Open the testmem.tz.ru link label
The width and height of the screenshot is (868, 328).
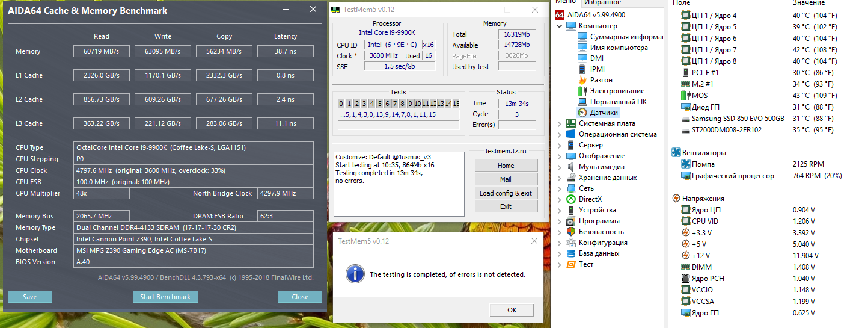506,151
